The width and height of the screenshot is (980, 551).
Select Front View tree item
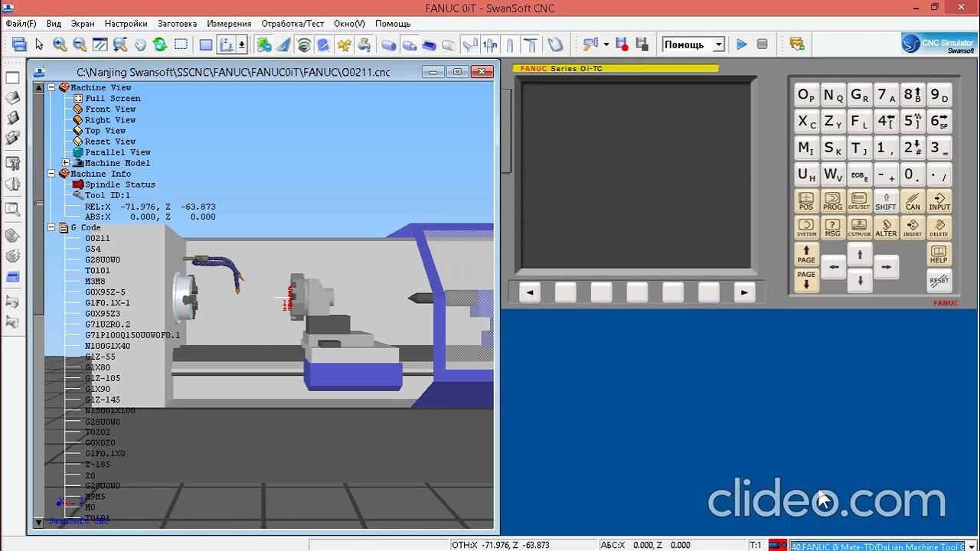(110, 109)
